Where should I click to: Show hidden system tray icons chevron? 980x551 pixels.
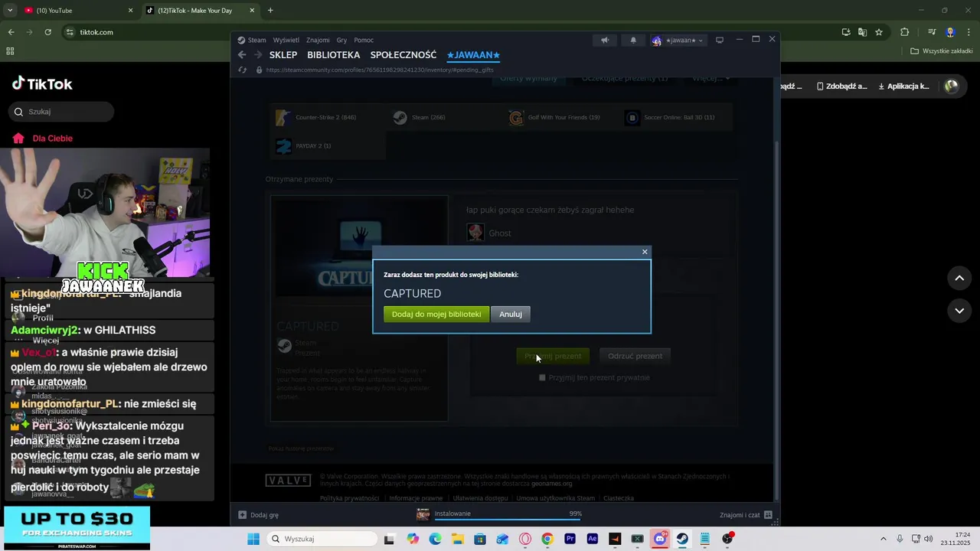click(x=884, y=540)
